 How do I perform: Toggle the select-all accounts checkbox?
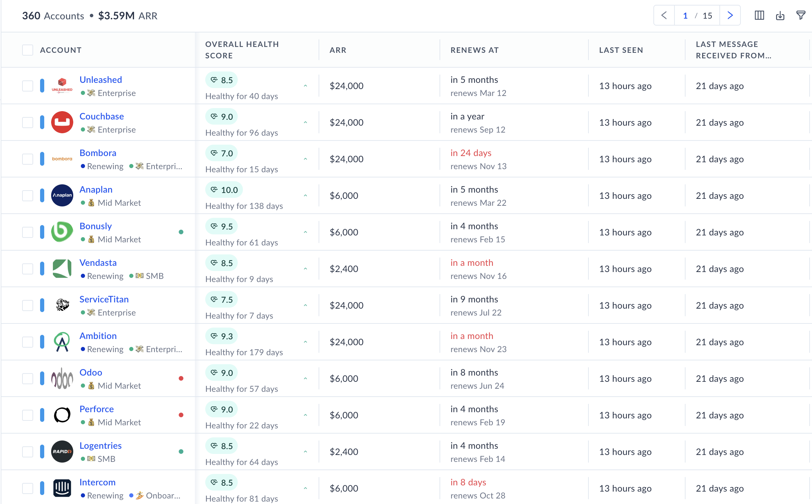pyautogui.click(x=28, y=50)
